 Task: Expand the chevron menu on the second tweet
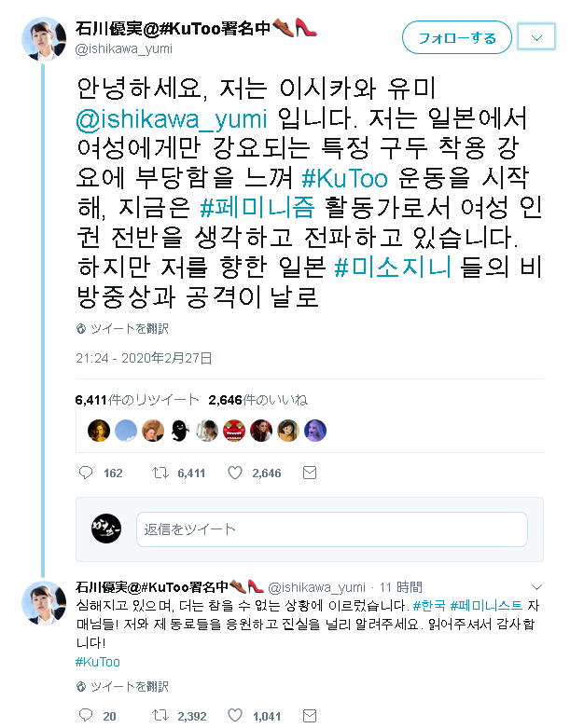pos(536,587)
